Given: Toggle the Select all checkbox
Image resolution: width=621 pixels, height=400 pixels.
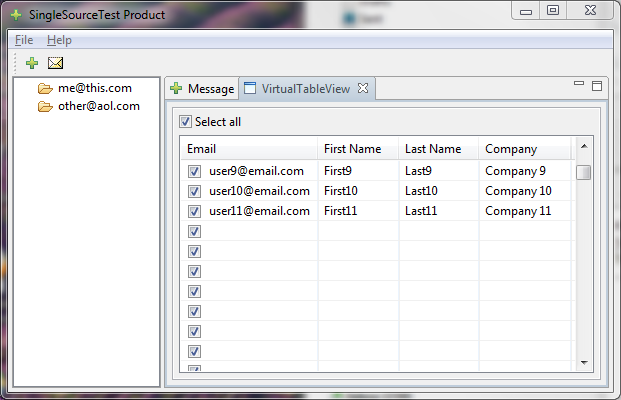Looking at the screenshot, I should 185,122.
